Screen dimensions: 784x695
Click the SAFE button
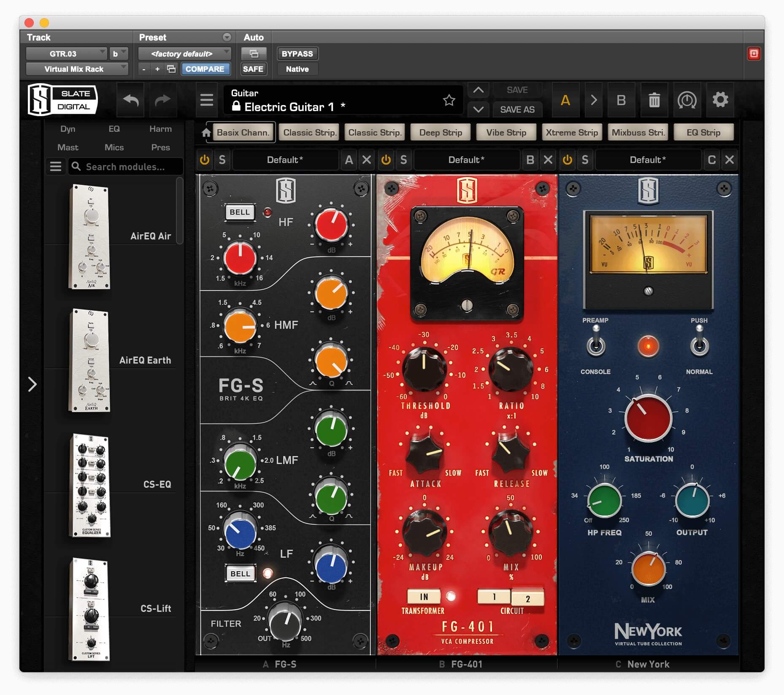click(254, 69)
